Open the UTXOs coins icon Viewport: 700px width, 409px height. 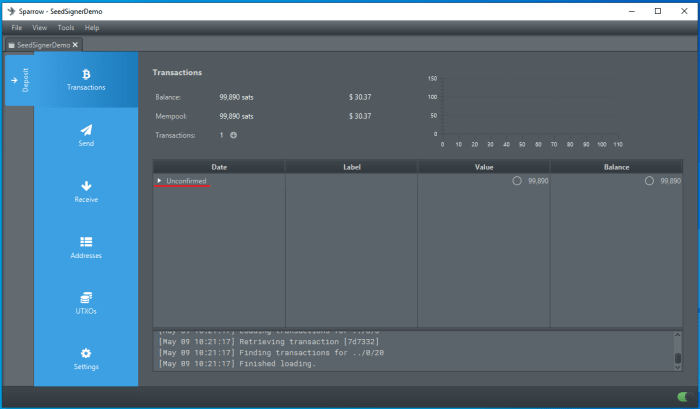86,297
